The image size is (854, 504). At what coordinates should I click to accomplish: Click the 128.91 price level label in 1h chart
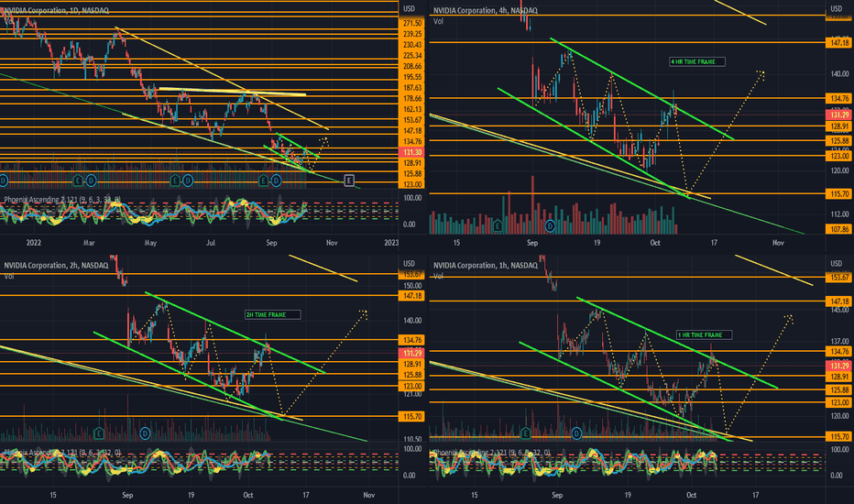pos(839,377)
